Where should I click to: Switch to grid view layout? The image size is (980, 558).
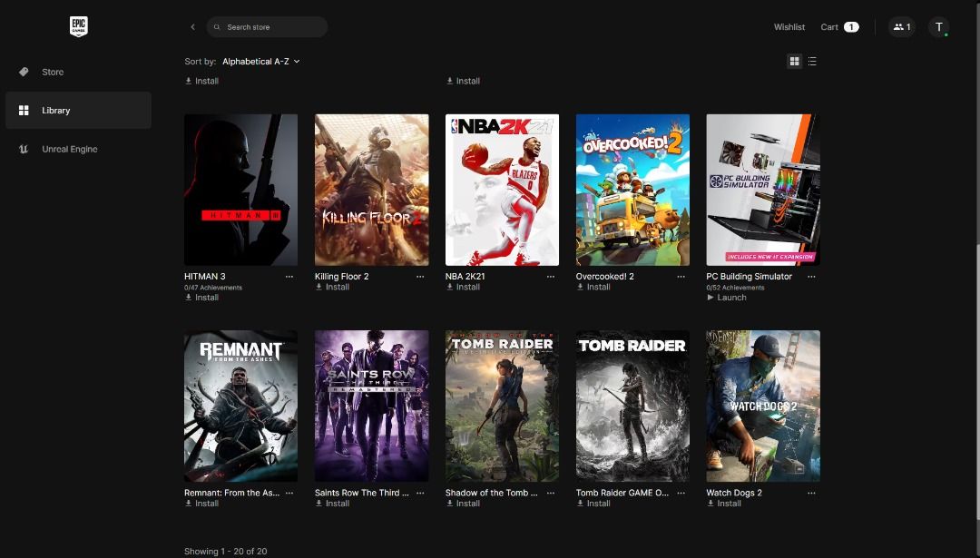[x=794, y=62]
